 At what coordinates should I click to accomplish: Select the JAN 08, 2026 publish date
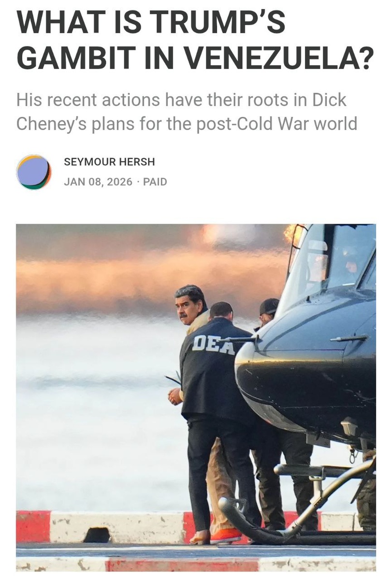point(98,182)
